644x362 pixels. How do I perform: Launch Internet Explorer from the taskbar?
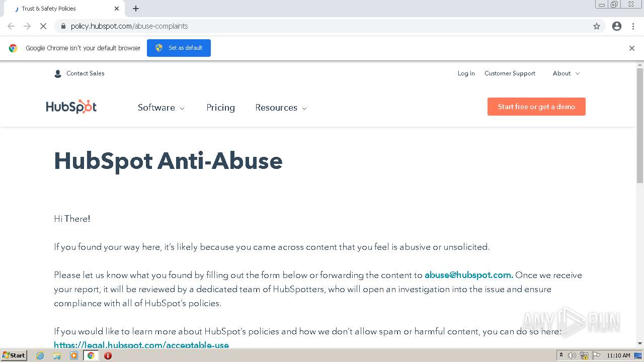tap(40, 355)
